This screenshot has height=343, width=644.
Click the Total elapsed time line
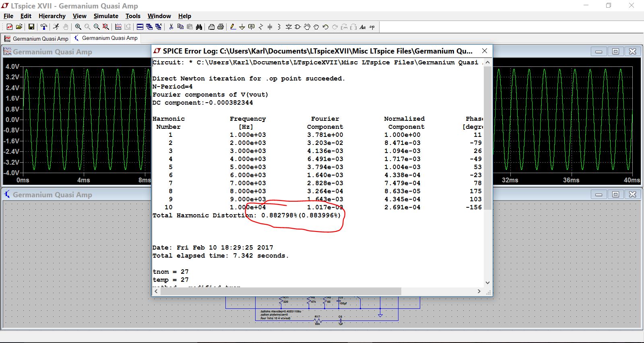click(x=221, y=256)
